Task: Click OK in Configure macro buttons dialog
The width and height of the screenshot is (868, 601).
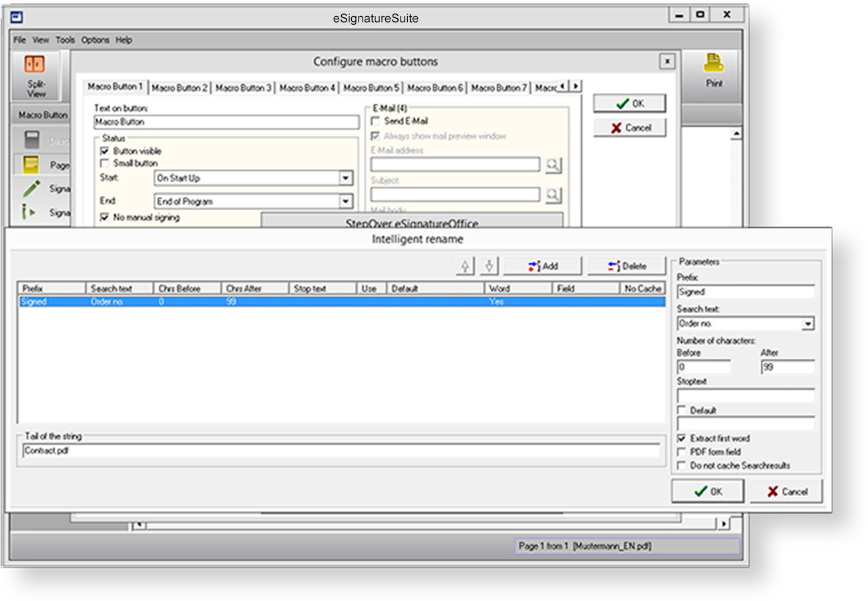Action: point(630,104)
